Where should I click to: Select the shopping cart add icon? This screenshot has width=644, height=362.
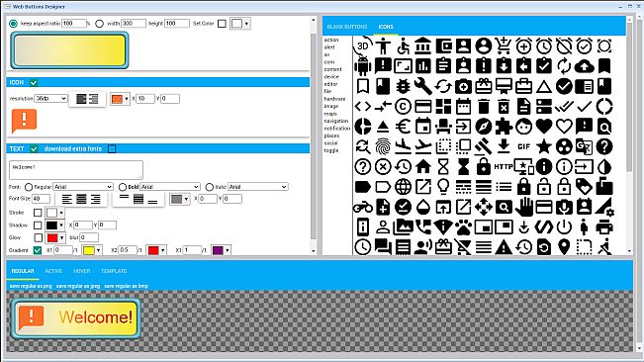click(504, 45)
